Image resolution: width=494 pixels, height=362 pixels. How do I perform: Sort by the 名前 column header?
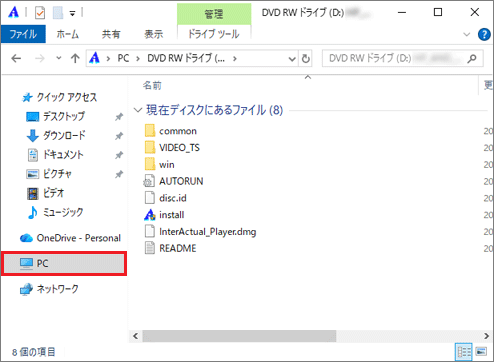pyautogui.click(x=152, y=86)
